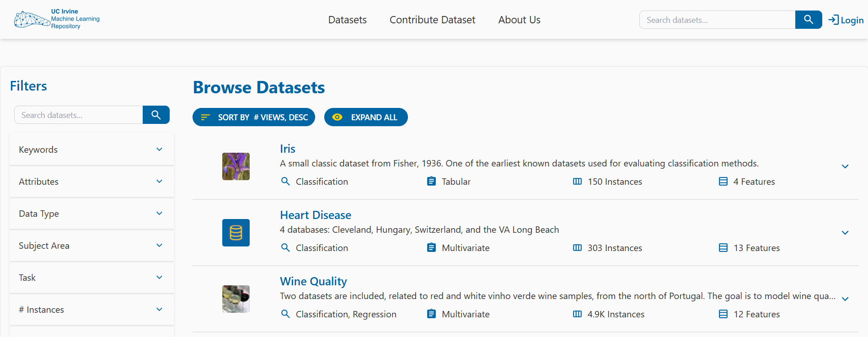Go to Contribute Dataset page
The image size is (868, 337).
(432, 20)
